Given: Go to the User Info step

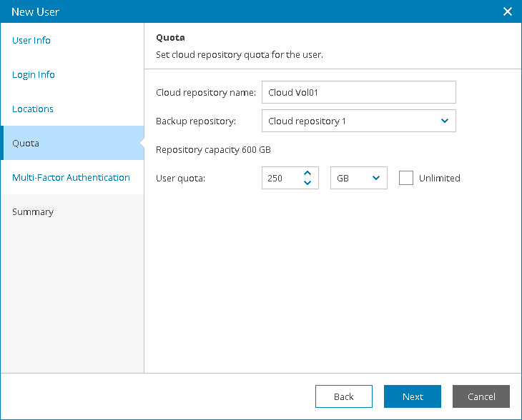Looking at the screenshot, I should coord(31,40).
